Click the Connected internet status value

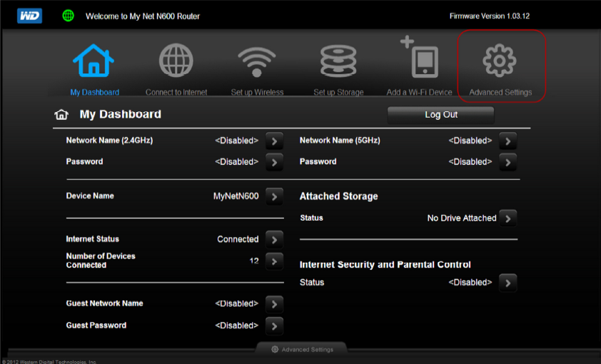[238, 239]
